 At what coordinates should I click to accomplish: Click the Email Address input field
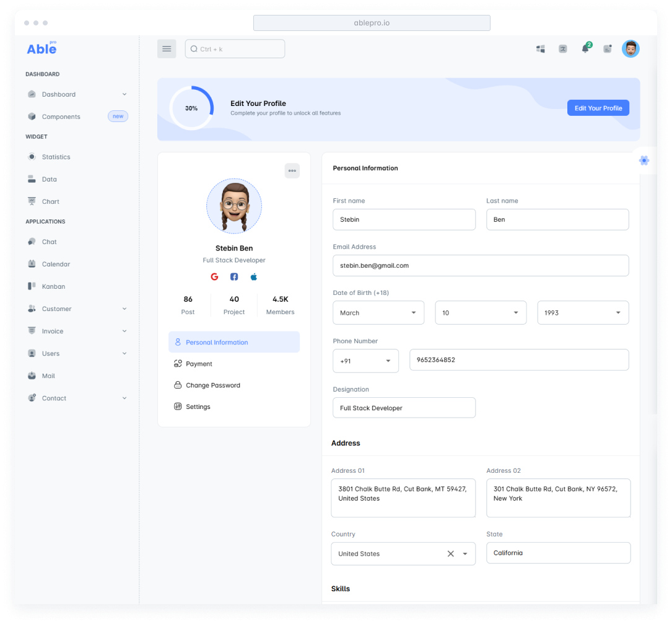click(481, 266)
